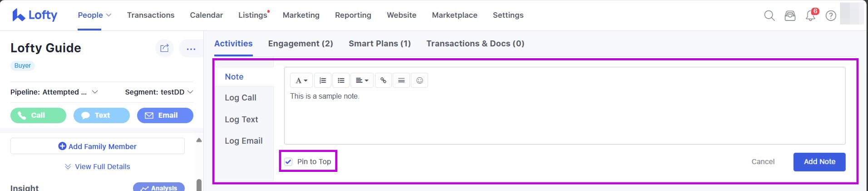Screen dimensions: 868x191
Task: Click the search magnifier icon
Action: click(x=769, y=15)
